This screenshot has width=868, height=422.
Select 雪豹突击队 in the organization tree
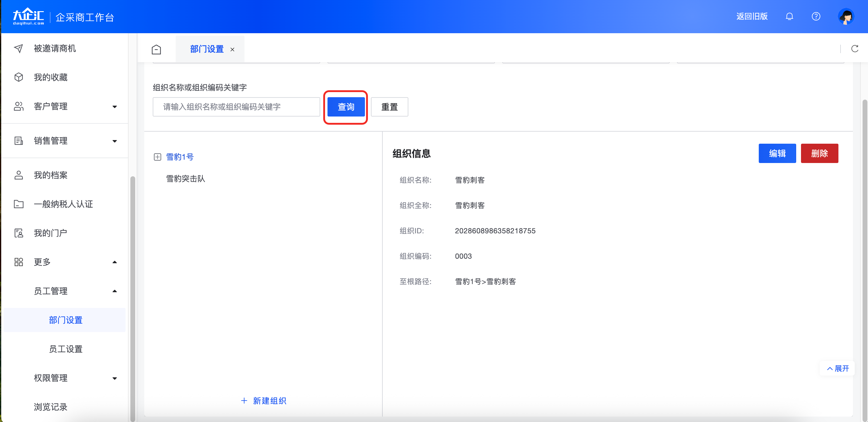[185, 179]
